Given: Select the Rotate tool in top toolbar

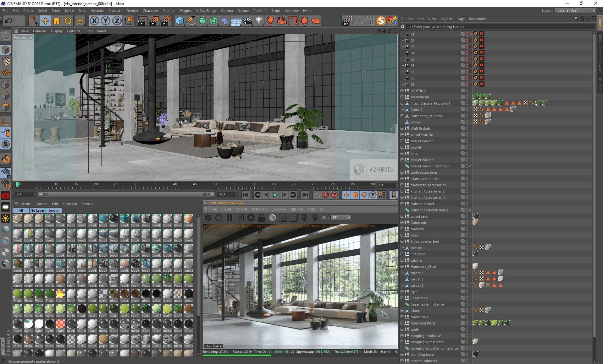Looking at the screenshot, I should [x=68, y=21].
